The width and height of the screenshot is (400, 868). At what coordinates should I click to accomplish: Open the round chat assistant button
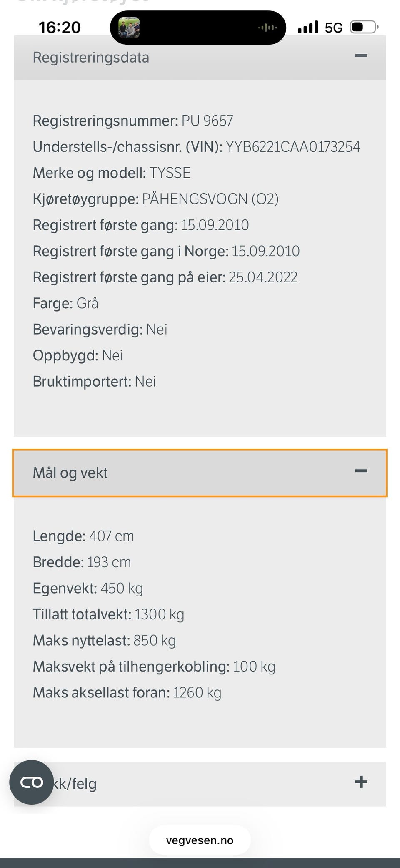click(x=32, y=782)
